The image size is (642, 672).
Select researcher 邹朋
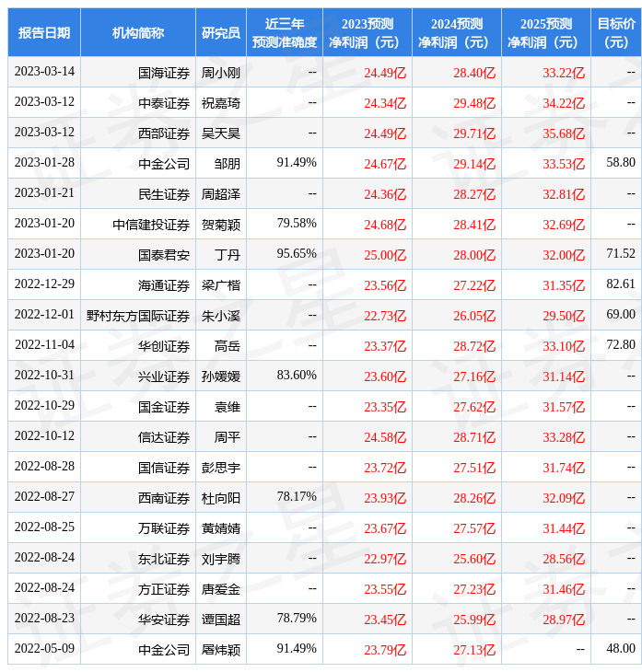(228, 164)
